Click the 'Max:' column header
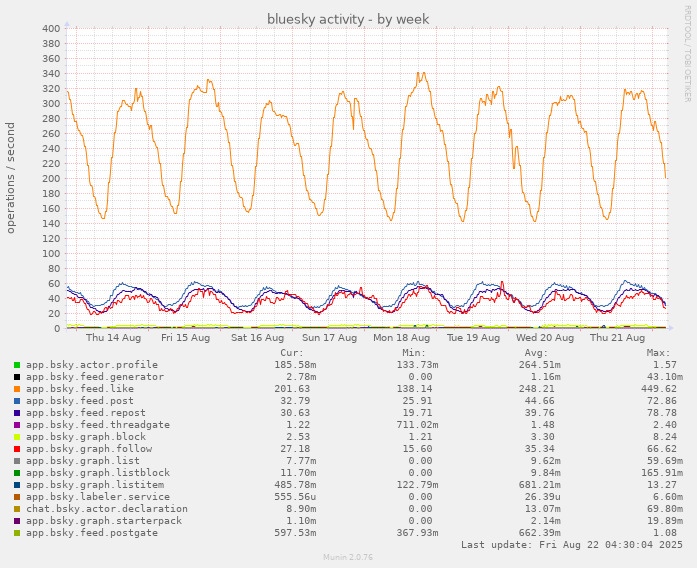This screenshot has width=697, height=568. 658,353
